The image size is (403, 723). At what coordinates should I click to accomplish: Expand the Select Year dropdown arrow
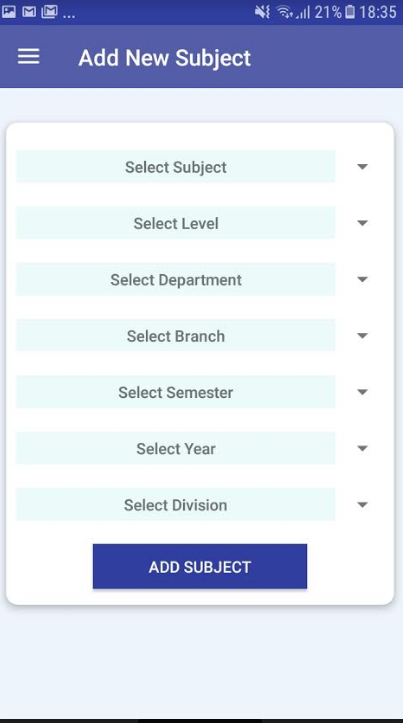pos(362,448)
